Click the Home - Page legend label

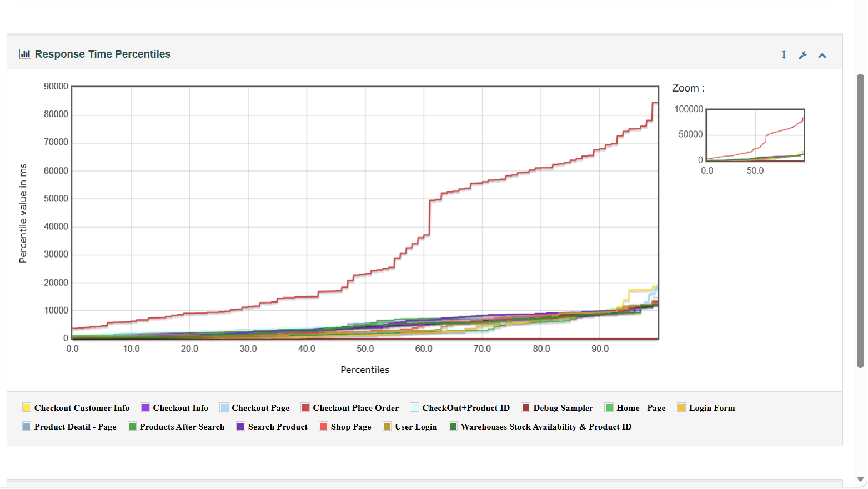point(641,408)
